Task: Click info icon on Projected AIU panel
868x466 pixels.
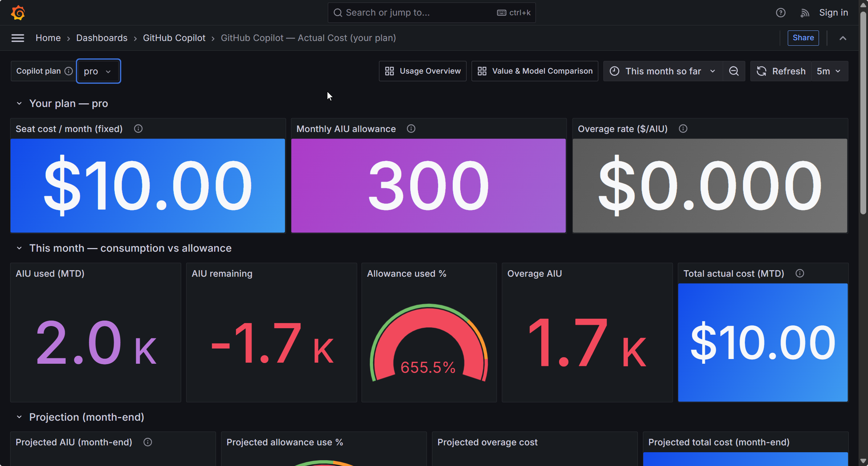Action: pyautogui.click(x=148, y=442)
